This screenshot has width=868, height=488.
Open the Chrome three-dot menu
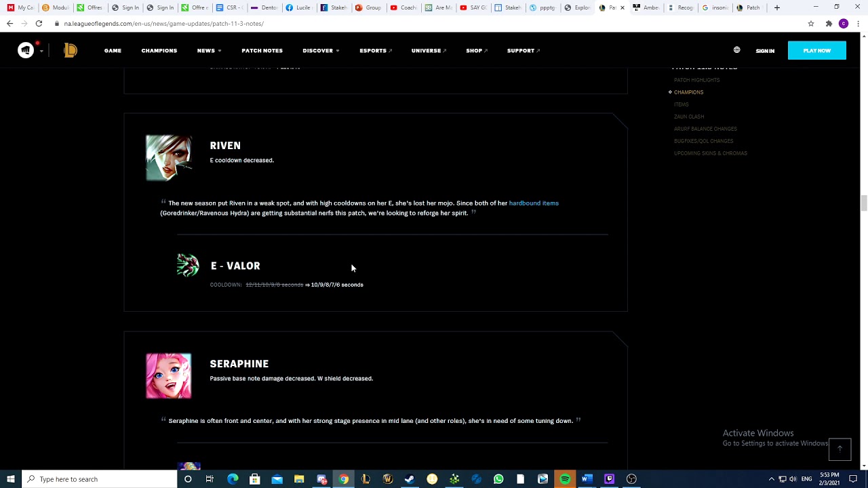(858, 24)
